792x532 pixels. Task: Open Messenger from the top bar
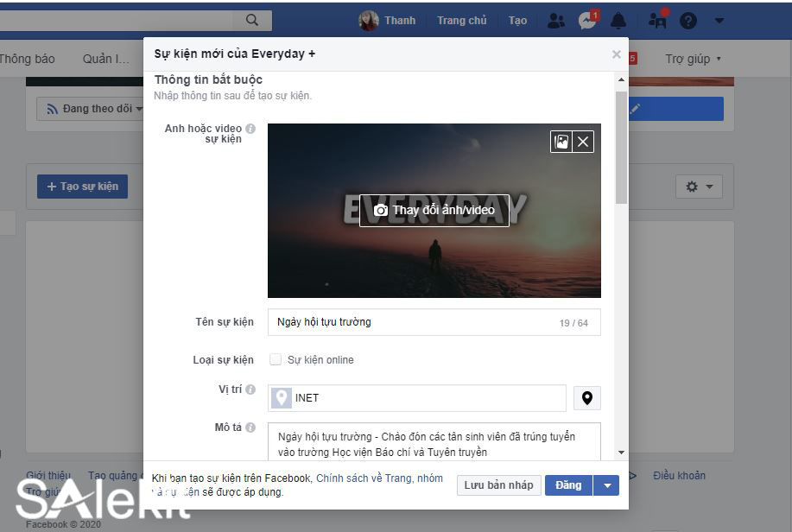(586, 20)
